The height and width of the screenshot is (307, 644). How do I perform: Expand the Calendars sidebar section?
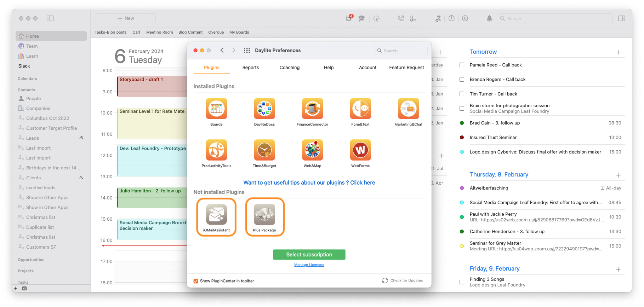click(x=27, y=79)
